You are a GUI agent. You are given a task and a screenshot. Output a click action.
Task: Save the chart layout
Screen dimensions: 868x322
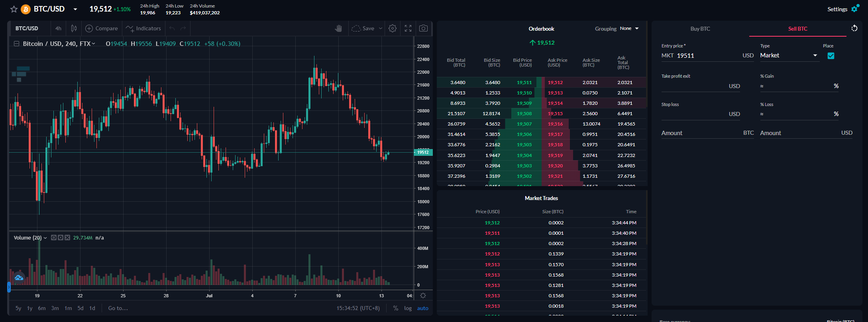[x=363, y=29]
